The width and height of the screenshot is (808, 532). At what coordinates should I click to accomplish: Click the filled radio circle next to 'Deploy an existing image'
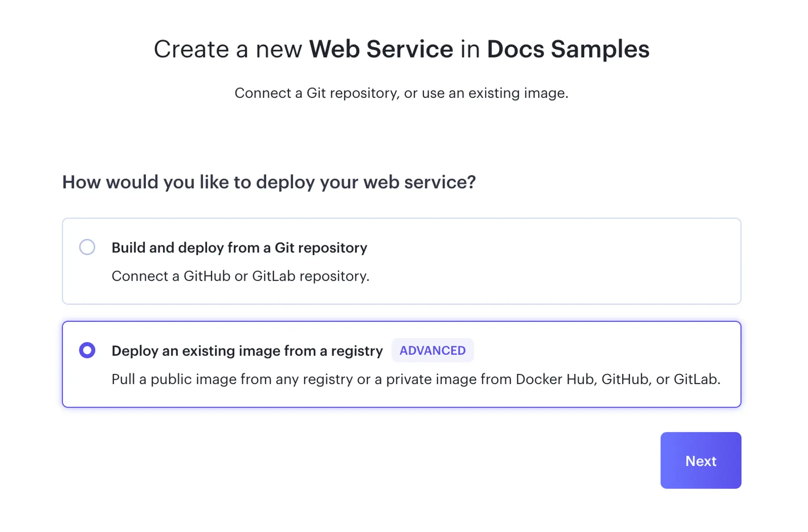pyautogui.click(x=88, y=350)
